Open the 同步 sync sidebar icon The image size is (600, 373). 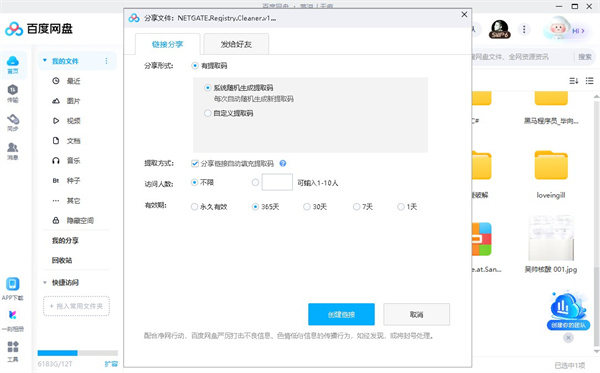13,122
